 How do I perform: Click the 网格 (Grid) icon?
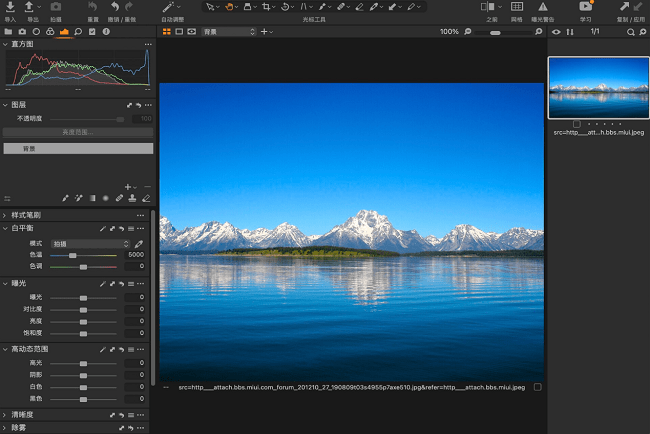pos(516,7)
